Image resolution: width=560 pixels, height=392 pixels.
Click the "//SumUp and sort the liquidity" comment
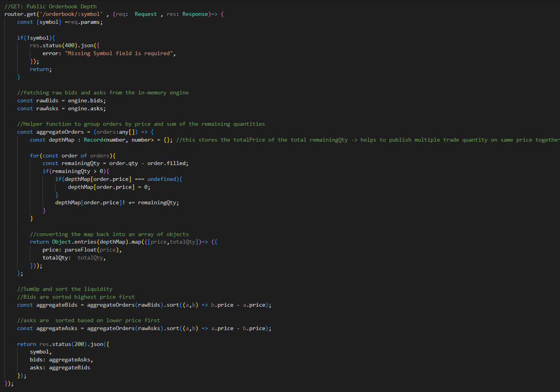(65, 289)
